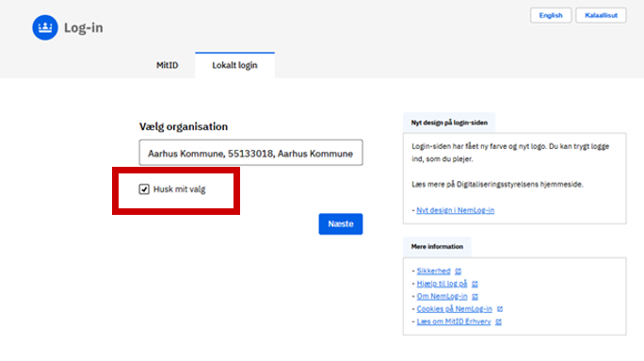Switch language to English
Screen dimensions: 644x361
(551, 15)
